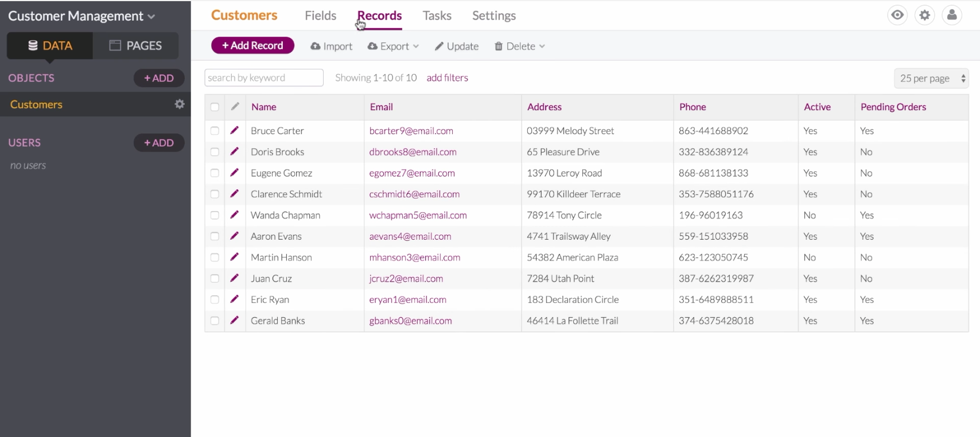The height and width of the screenshot is (437, 980).
Task: Click edit pencil for Gerald Banks
Action: click(x=234, y=321)
